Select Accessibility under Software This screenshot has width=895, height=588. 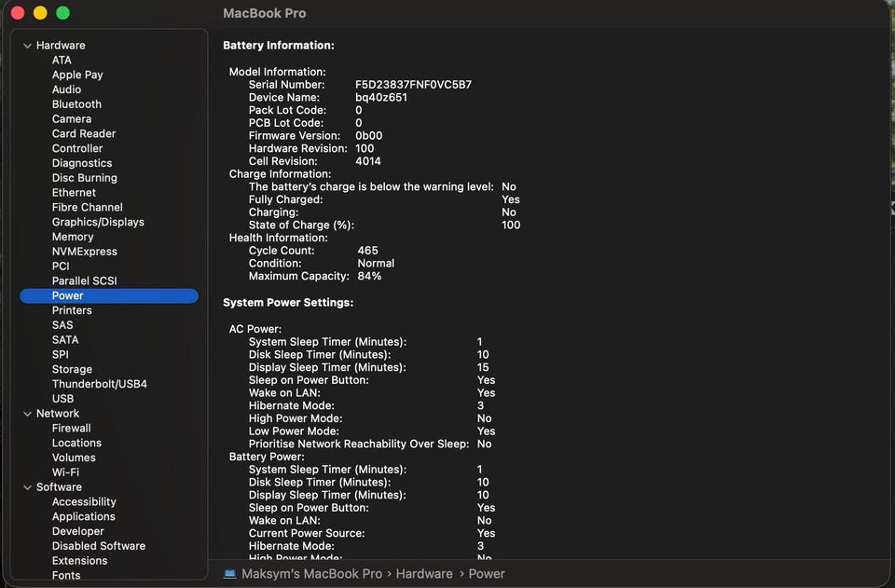pyautogui.click(x=84, y=502)
